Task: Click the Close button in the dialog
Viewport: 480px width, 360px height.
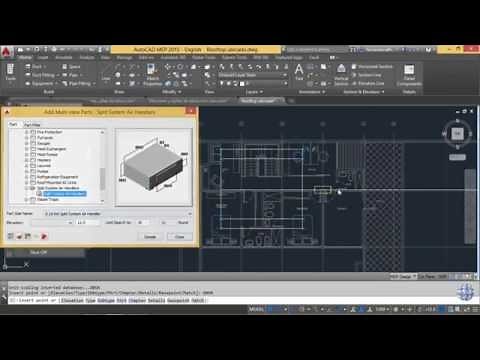Action: 179,236
